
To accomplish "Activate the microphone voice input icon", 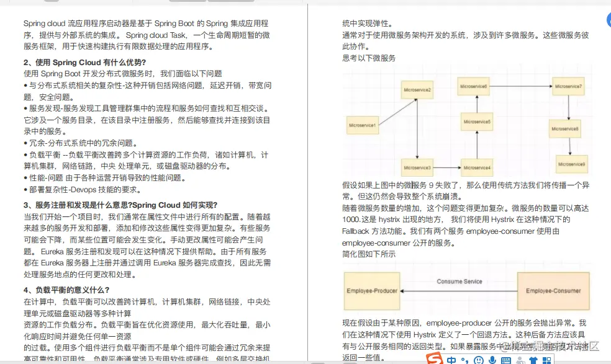I will (492, 360).
